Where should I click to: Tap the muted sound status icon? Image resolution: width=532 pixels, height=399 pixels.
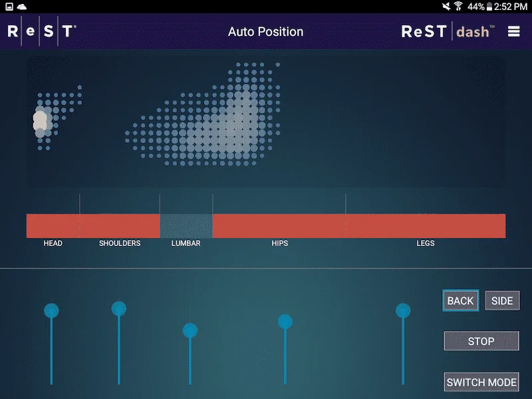(x=446, y=6)
